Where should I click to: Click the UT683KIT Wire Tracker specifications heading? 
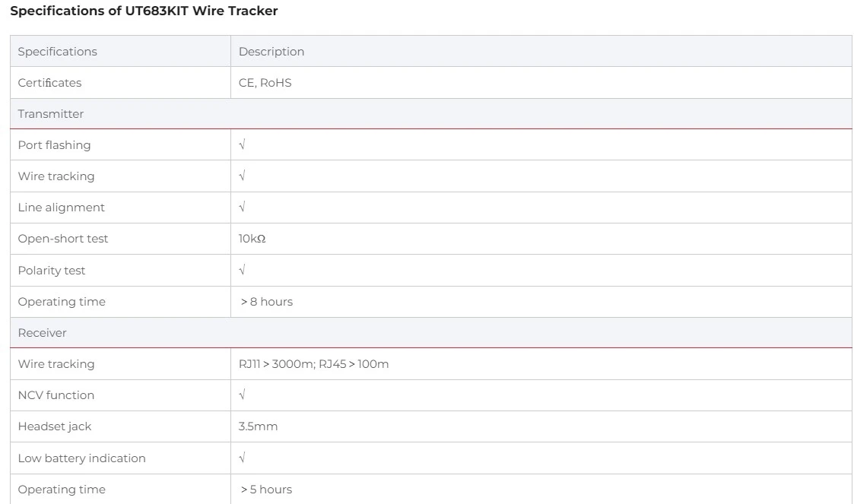tap(144, 11)
